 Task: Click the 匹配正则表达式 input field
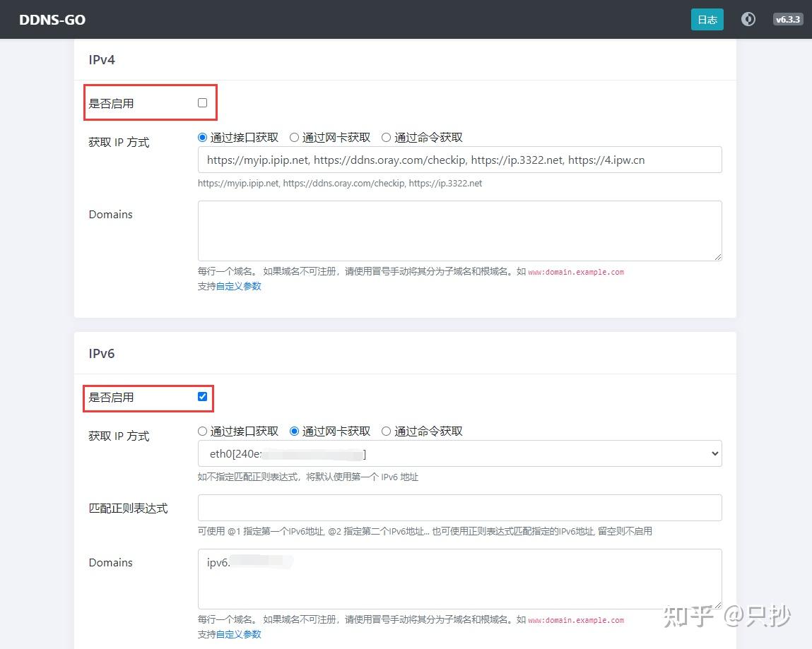pyautogui.click(x=459, y=508)
